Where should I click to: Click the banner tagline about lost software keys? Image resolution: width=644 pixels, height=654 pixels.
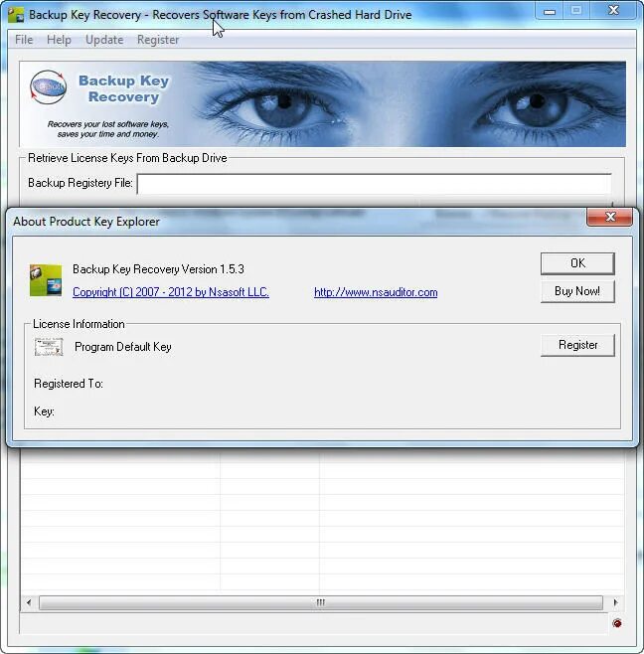click(x=108, y=129)
